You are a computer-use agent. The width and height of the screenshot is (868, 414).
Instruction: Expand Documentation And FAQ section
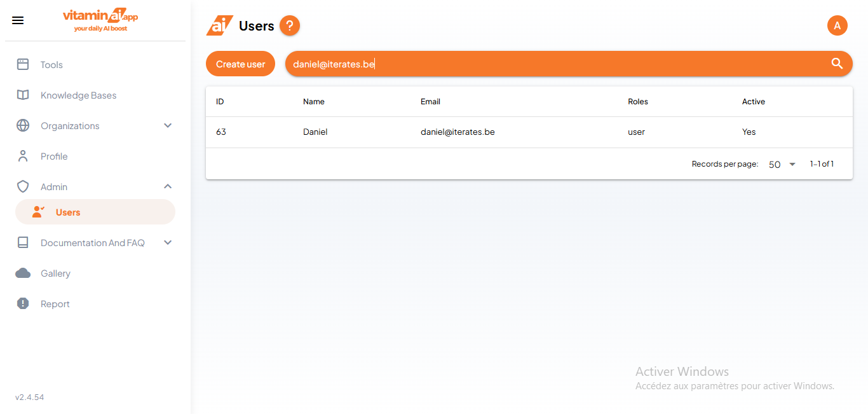pyautogui.click(x=168, y=242)
